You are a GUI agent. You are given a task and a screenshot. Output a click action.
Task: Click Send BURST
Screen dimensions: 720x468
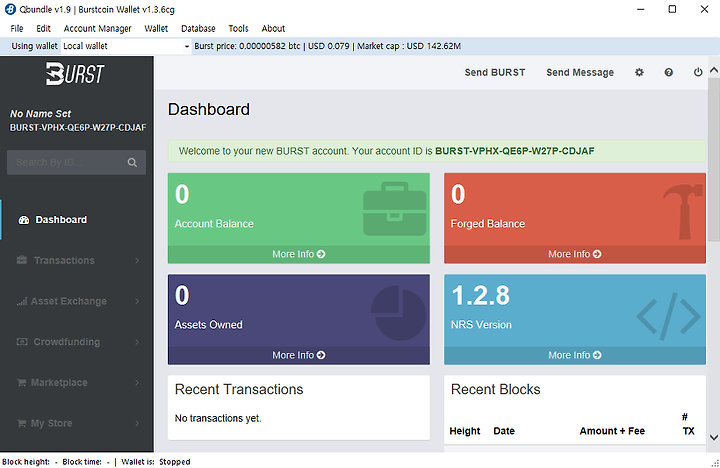click(x=495, y=73)
